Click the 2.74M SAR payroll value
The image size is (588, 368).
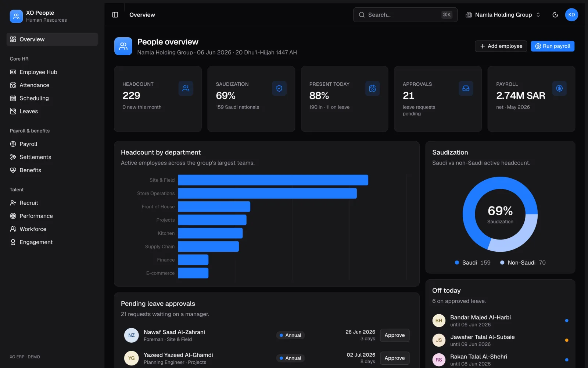click(520, 96)
